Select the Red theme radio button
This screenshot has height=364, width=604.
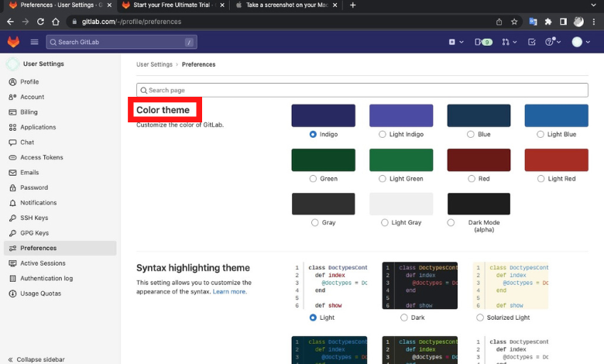[472, 178]
